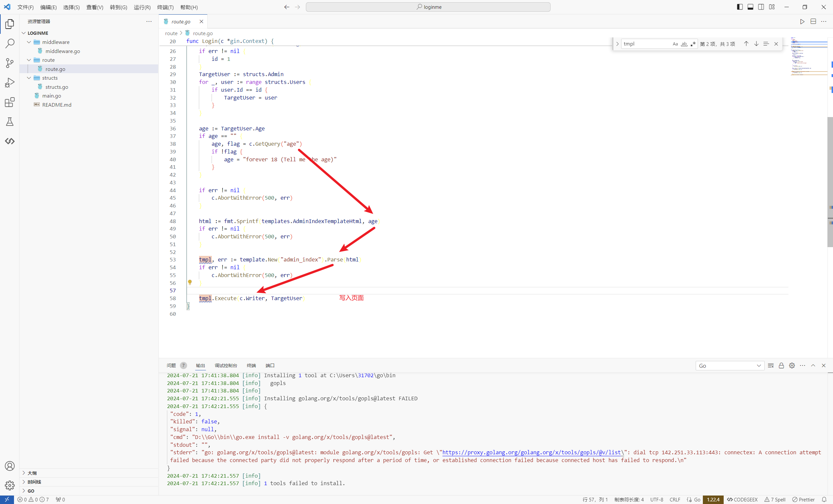
Task: Open Explorer views and more actions ellipsis
Action: (x=149, y=21)
